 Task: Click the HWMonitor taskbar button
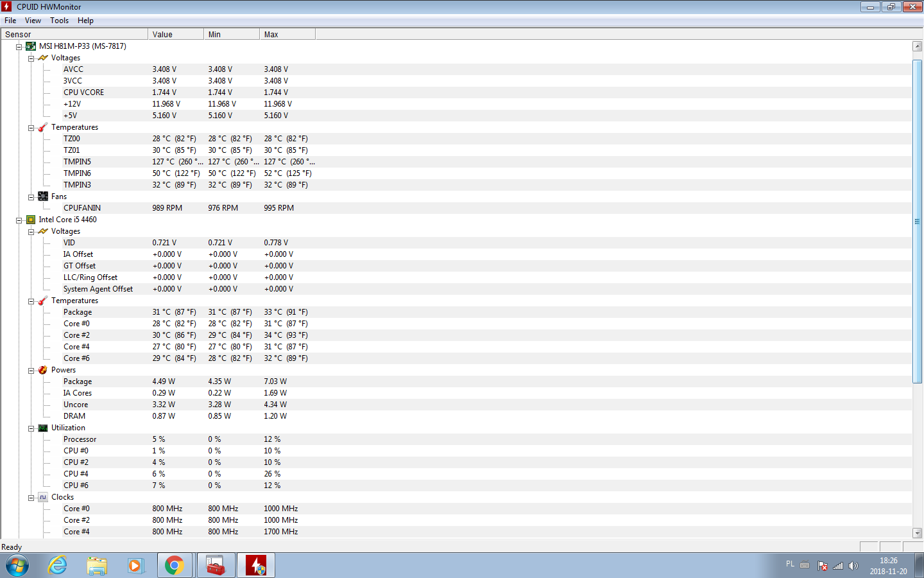pos(256,566)
